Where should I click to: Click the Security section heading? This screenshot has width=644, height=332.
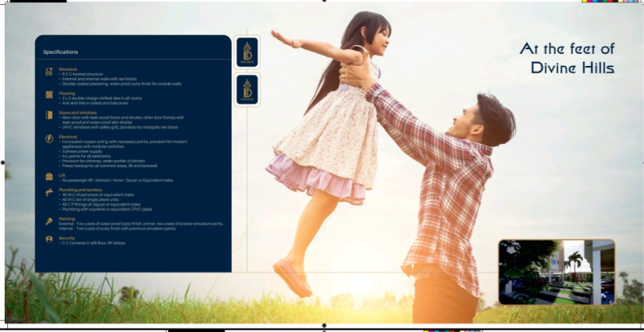pyautogui.click(x=67, y=237)
